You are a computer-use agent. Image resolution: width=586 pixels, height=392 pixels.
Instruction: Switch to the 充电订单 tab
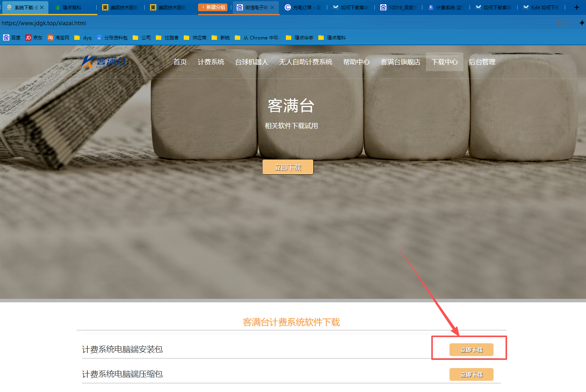point(303,7)
